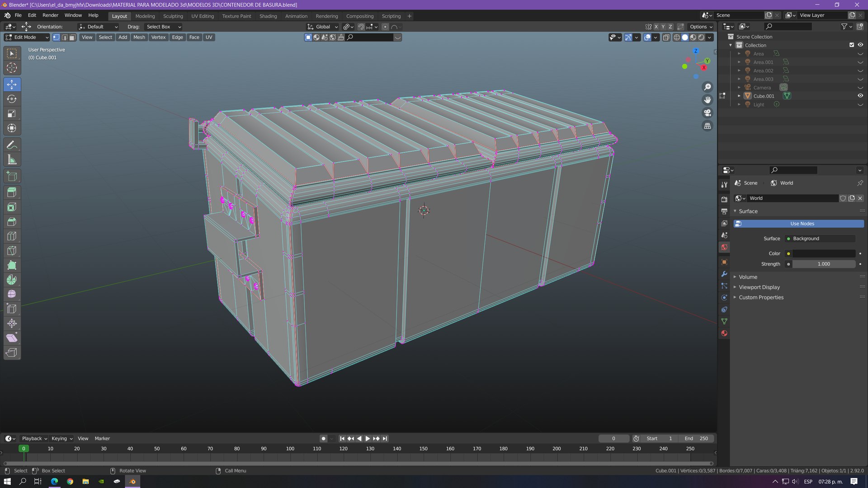The image size is (868, 488).
Task: Click the pan view hand icon
Action: tap(708, 100)
